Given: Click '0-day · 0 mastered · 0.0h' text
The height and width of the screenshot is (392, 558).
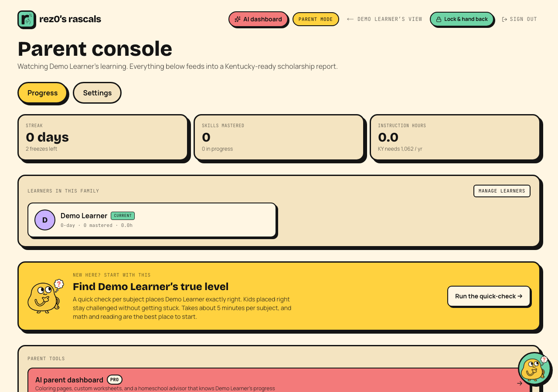Looking at the screenshot, I should click(x=96, y=225).
